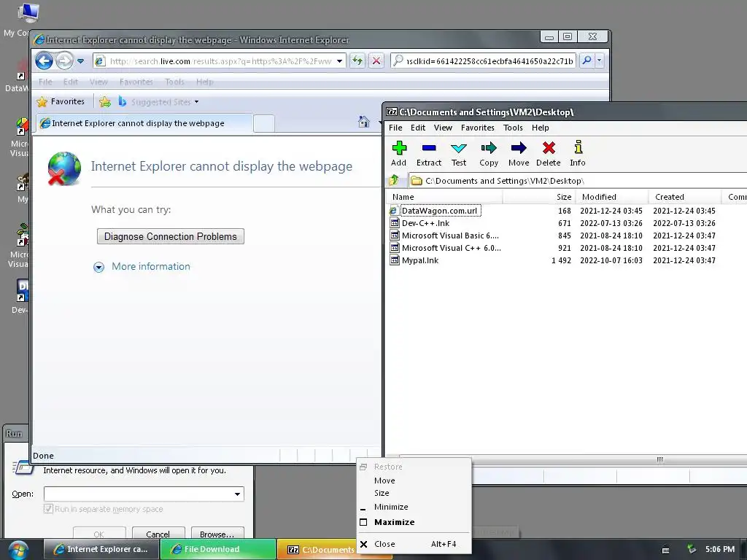Image resolution: width=747 pixels, height=560 pixels.
Task: Open the Windows Start orb
Action: click(x=18, y=550)
